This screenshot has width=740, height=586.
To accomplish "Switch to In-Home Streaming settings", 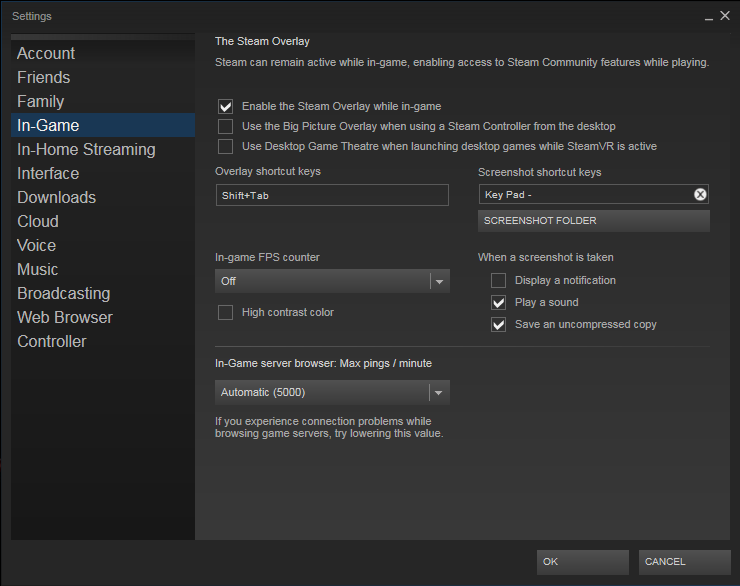I will click(86, 150).
